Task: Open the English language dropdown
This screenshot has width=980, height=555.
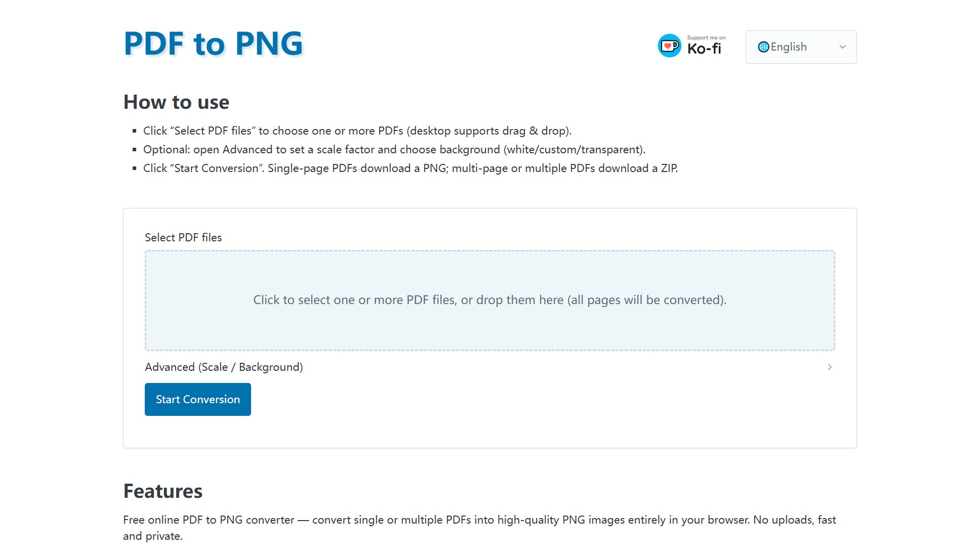Action: (801, 47)
